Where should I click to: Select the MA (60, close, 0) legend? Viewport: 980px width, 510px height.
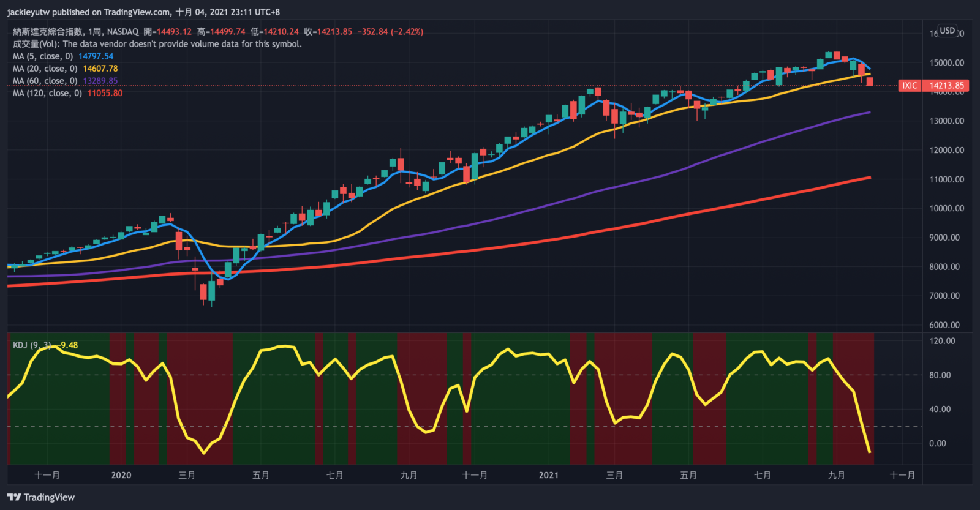tap(45, 81)
